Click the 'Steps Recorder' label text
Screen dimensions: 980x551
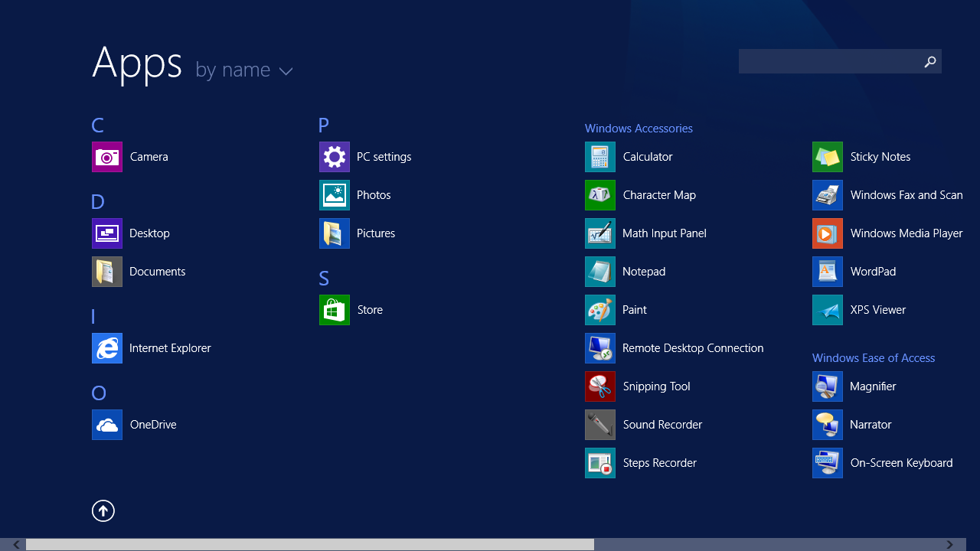[x=660, y=463]
